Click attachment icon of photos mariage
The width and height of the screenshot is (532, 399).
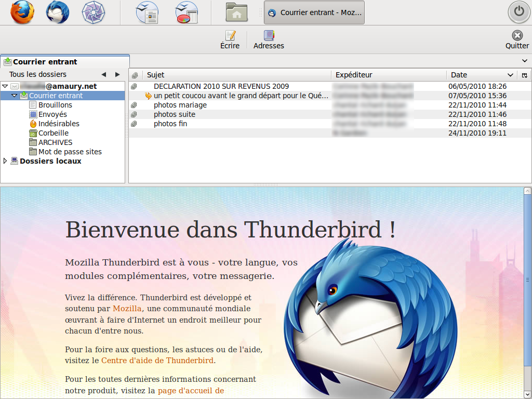(134, 105)
